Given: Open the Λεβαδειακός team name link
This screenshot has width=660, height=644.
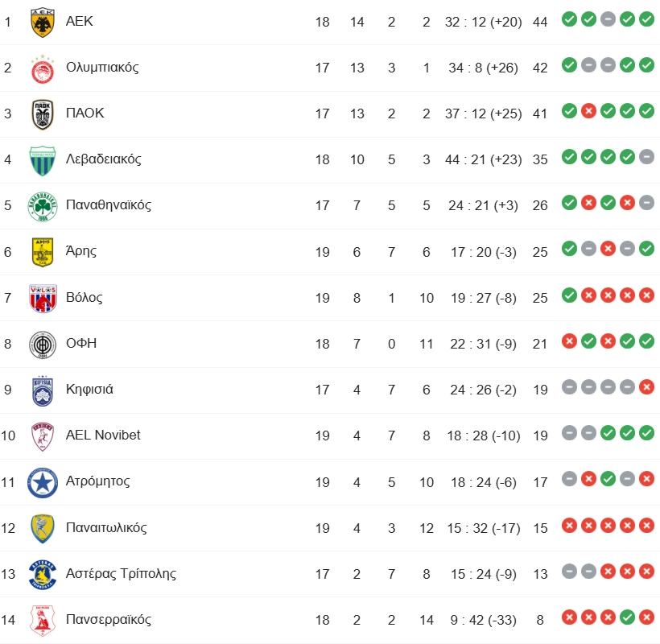Looking at the screenshot, I should click(103, 159).
